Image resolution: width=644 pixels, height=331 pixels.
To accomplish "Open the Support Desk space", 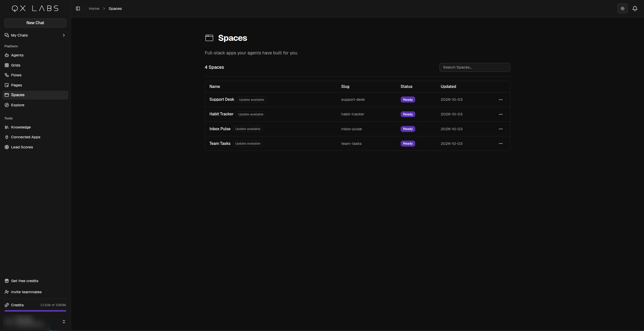I will click(221, 100).
